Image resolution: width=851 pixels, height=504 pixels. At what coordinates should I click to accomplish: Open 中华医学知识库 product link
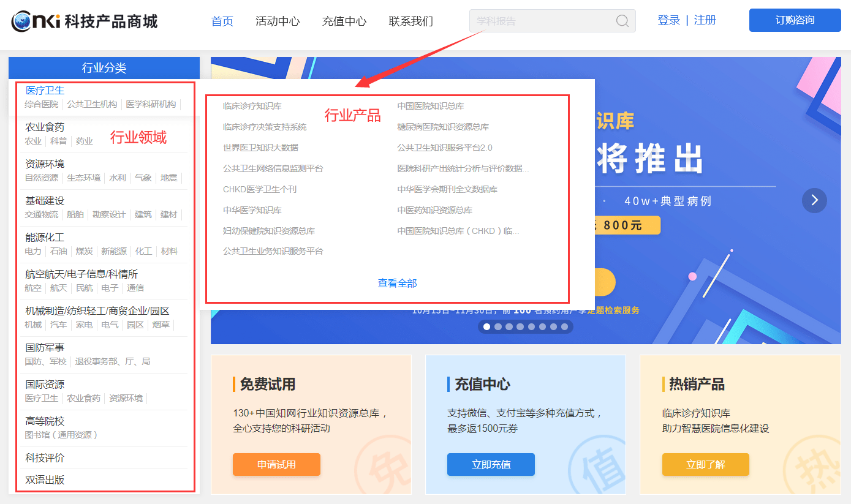252,210
